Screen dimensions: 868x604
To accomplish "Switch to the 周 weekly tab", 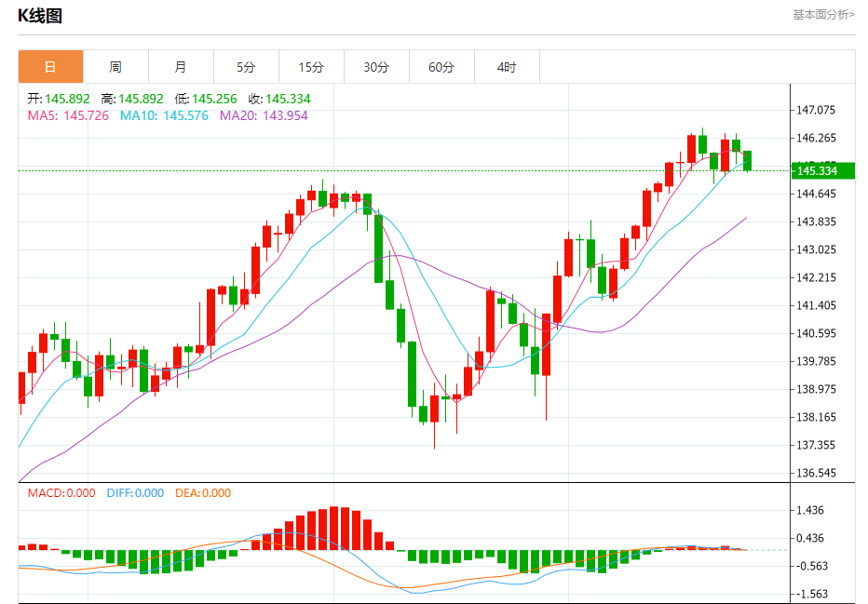I will 115,67.
